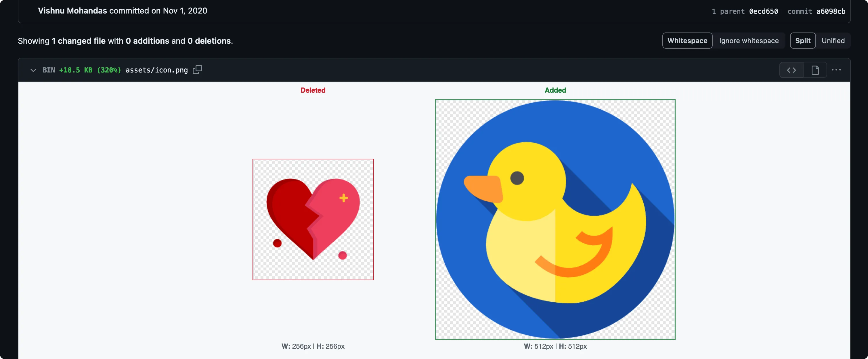
Task: Show the rich diff file icon
Action: pyautogui.click(x=815, y=70)
